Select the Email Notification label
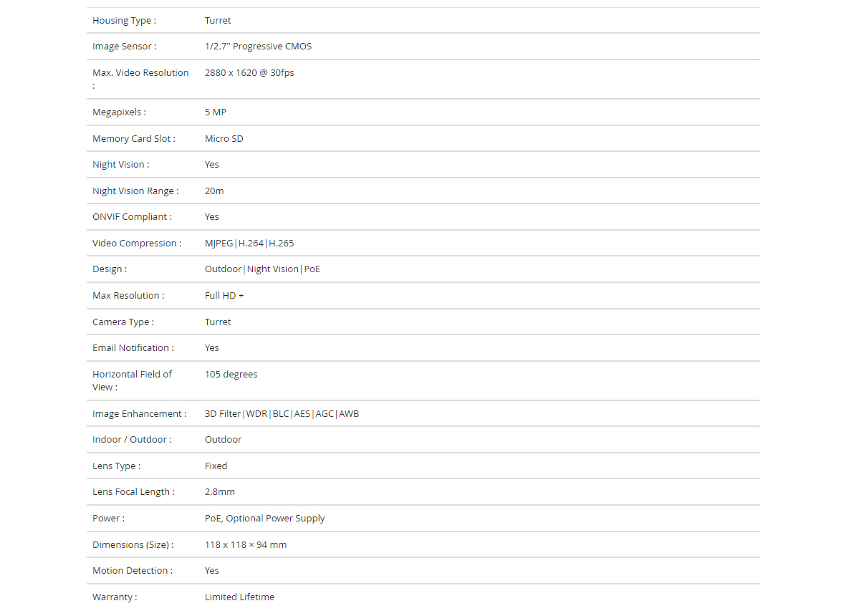Image resolution: width=849 pixels, height=616 pixels. coord(133,348)
